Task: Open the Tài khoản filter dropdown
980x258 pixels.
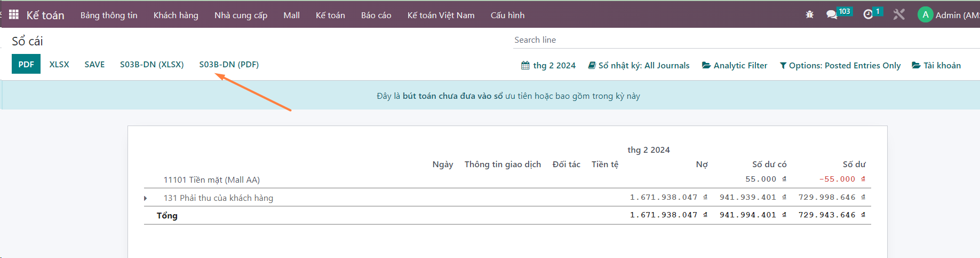Action: point(936,65)
